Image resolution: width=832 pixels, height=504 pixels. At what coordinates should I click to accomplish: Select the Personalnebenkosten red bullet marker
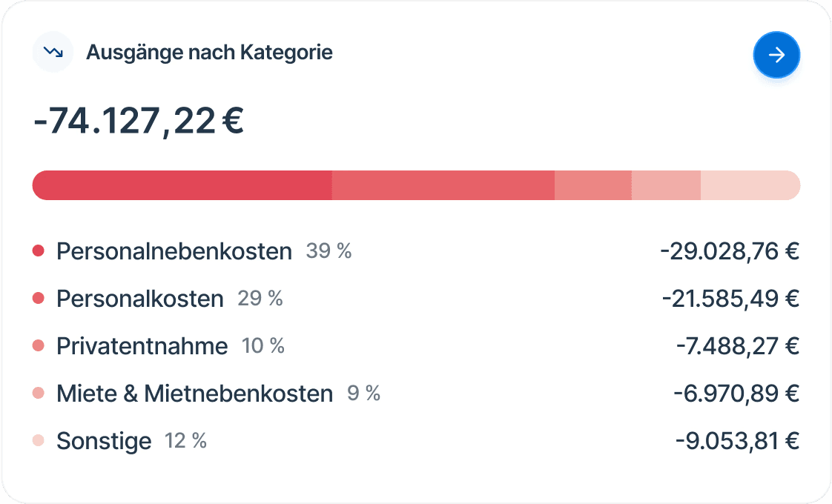tap(39, 251)
